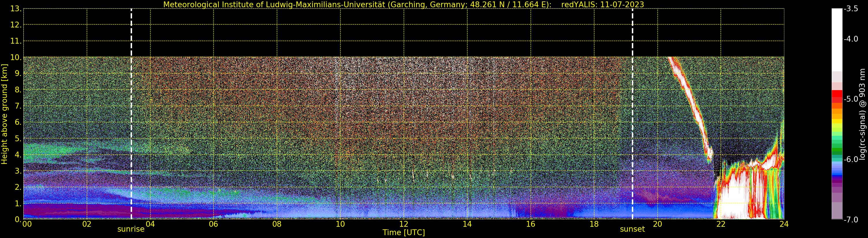
Task: Click the height tick label '4.'
Action: tap(18, 155)
